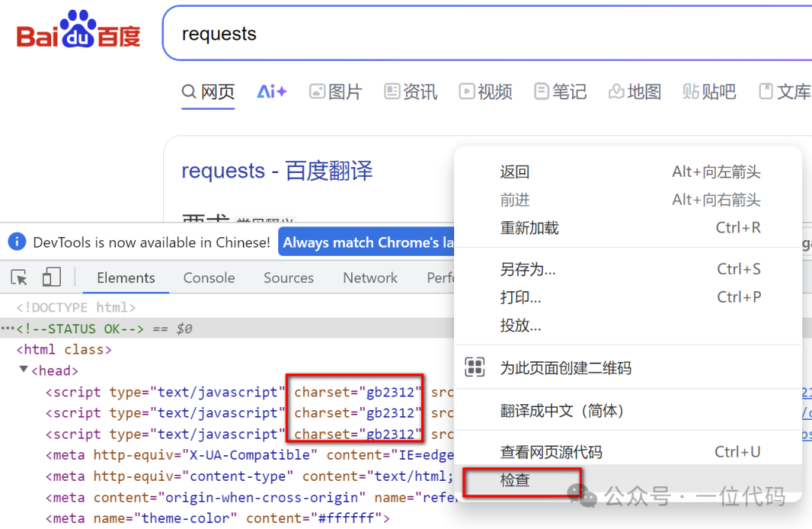812x529 pixels.
Task: Click the QR code icon in menu
Action: [x=475, y=366]
